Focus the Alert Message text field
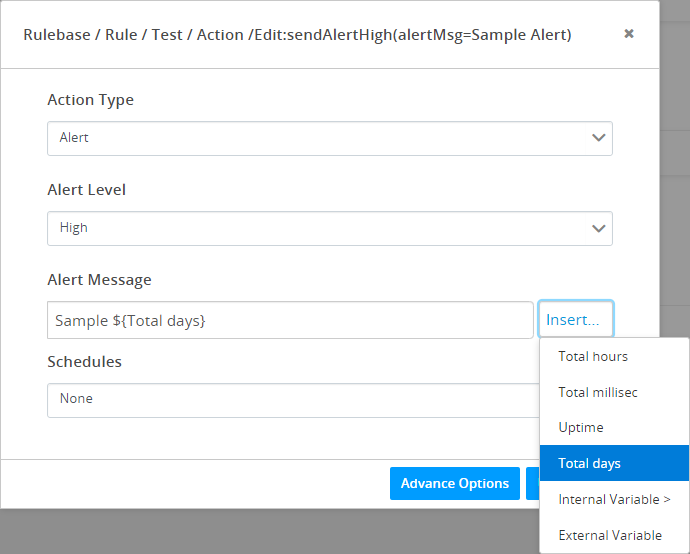The image size is (690, 554). coord(290,320)
